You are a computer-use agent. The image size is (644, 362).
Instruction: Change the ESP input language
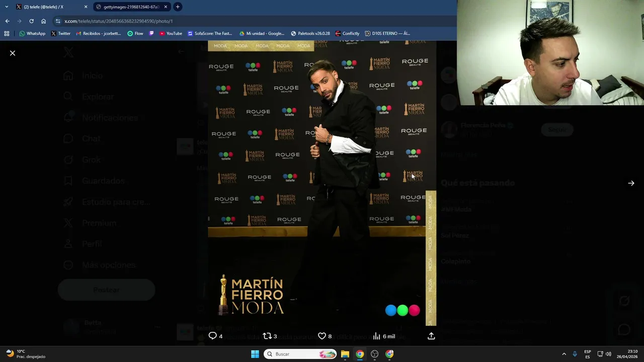[x=588, y=354]
